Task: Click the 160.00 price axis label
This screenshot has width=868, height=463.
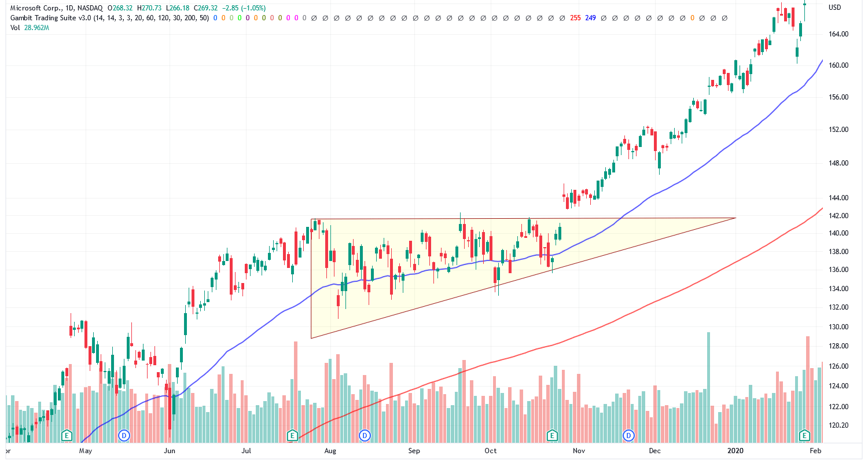Action: 838,65
